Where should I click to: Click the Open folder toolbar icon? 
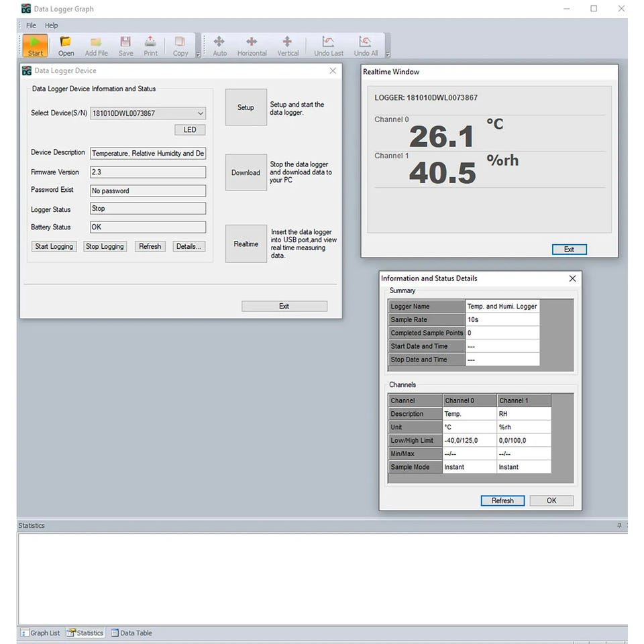pyautogui.click(x=66, y=46)
